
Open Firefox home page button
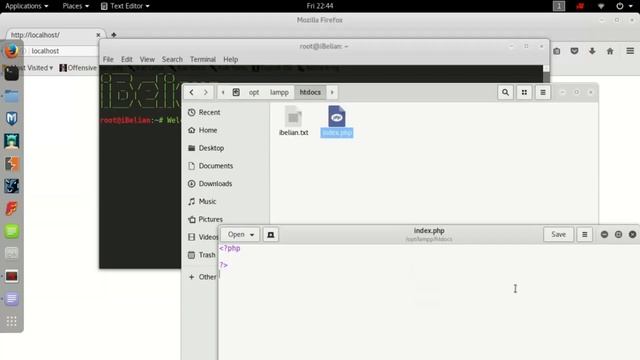(610, 51)
